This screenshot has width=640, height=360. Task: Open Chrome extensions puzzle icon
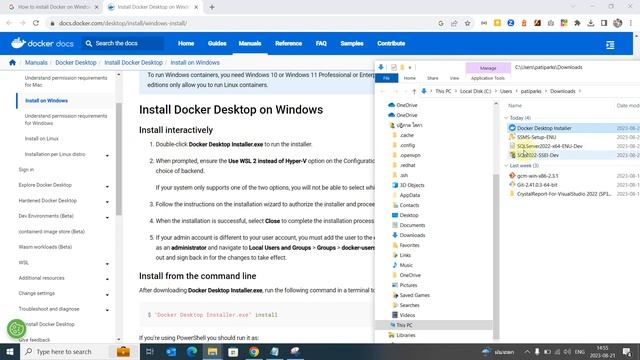tap(577, 23)
